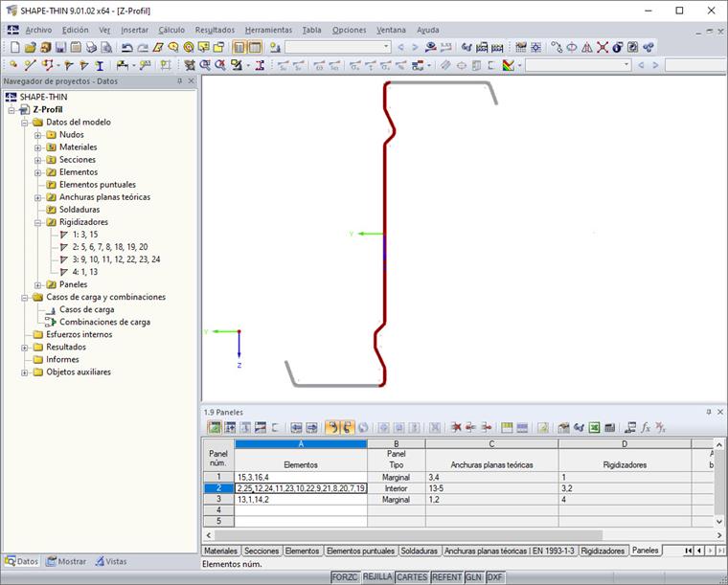Open the Mostrar navigator tab
Viewport: 728px width, 585px height.
click(x=66, y=561)
